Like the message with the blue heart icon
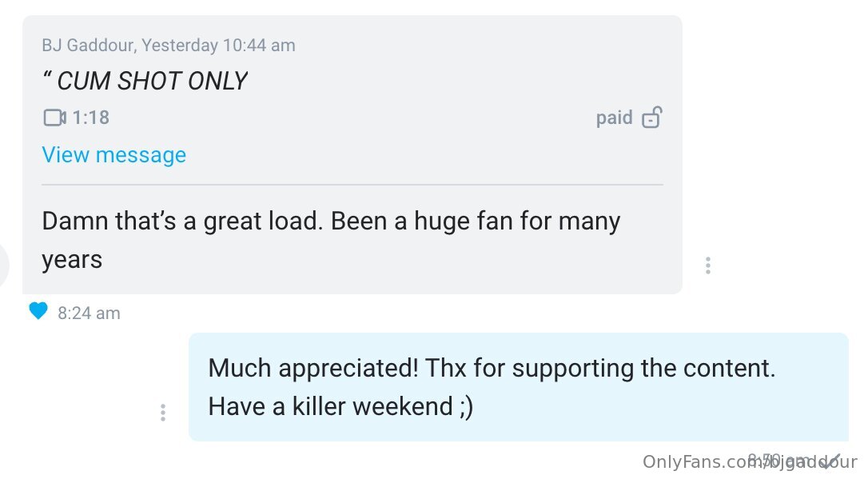Viewport: 868px width, 483px height. pos(38,311)
